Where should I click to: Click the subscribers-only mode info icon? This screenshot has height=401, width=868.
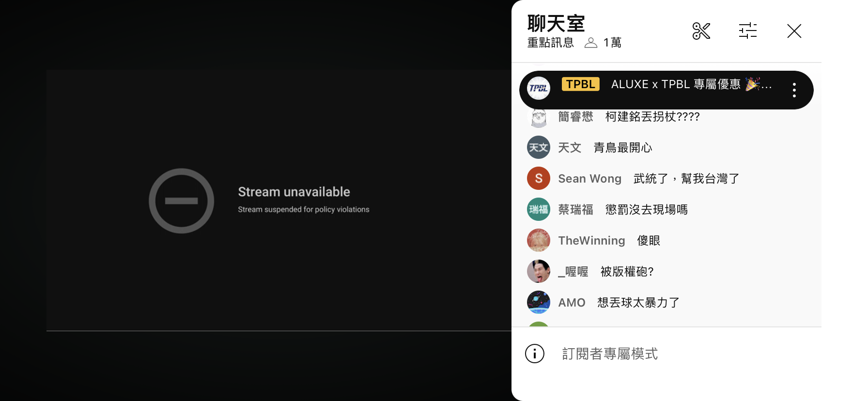pos(535,354)
